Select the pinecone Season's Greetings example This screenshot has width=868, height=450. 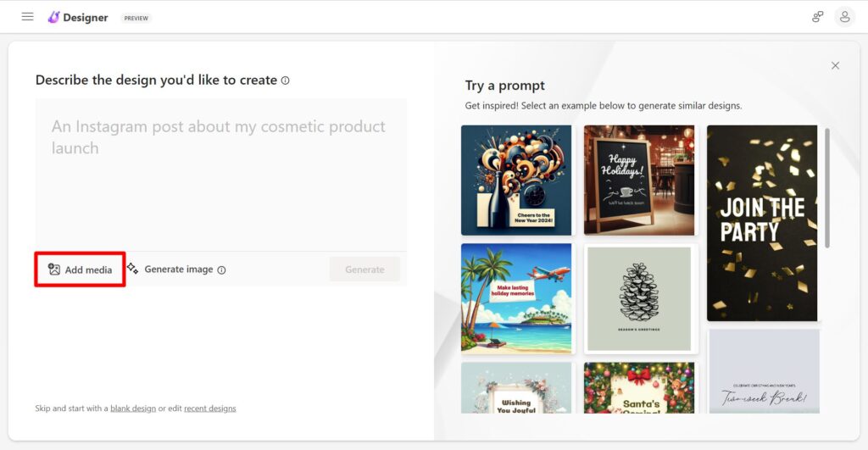point(639,299)
